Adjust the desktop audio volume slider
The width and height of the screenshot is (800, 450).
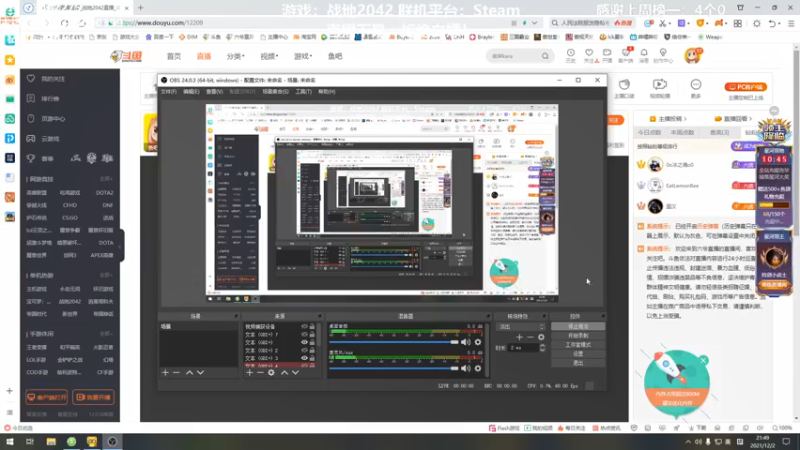(393, 342)
